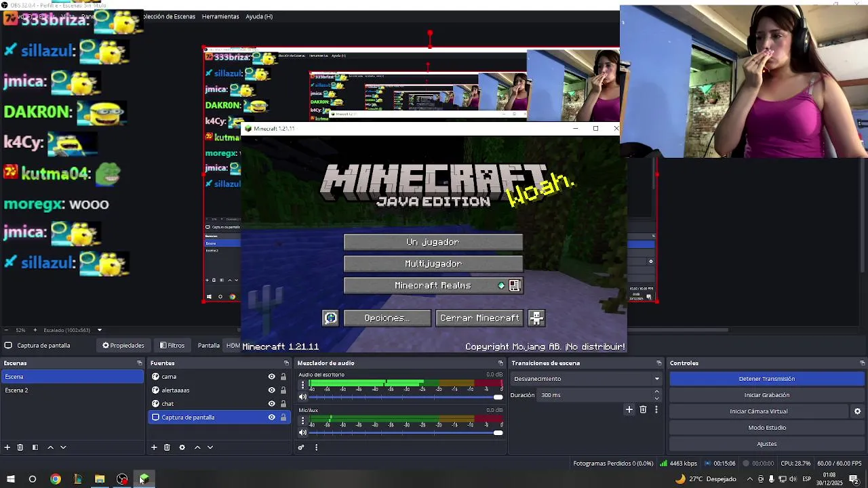Viewport: 868px width, 488px height.
Task: Adjust Audio del escritorio volume slider
Action: pyautogui.click(x=405, y=397)
